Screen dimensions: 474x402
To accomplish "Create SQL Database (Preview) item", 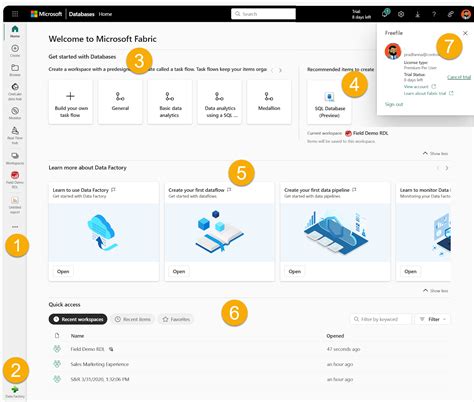I will (x=329, y=102).
